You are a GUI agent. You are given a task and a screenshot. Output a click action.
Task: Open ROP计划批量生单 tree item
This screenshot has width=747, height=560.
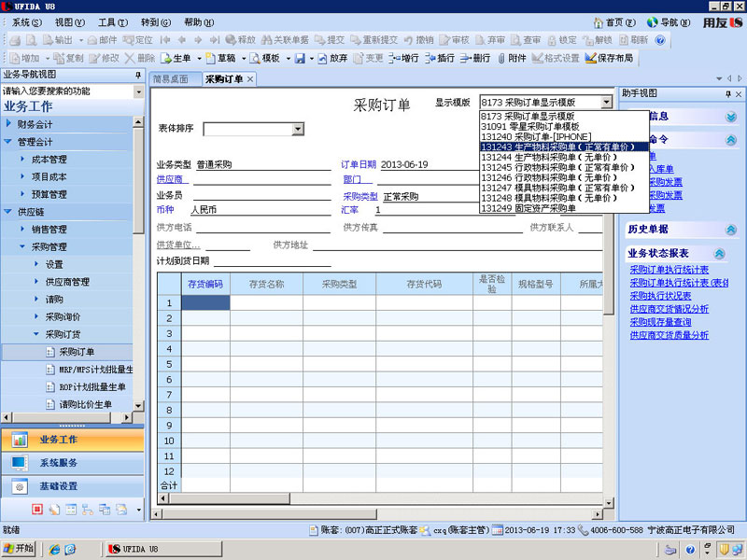[x=92, y=386]
